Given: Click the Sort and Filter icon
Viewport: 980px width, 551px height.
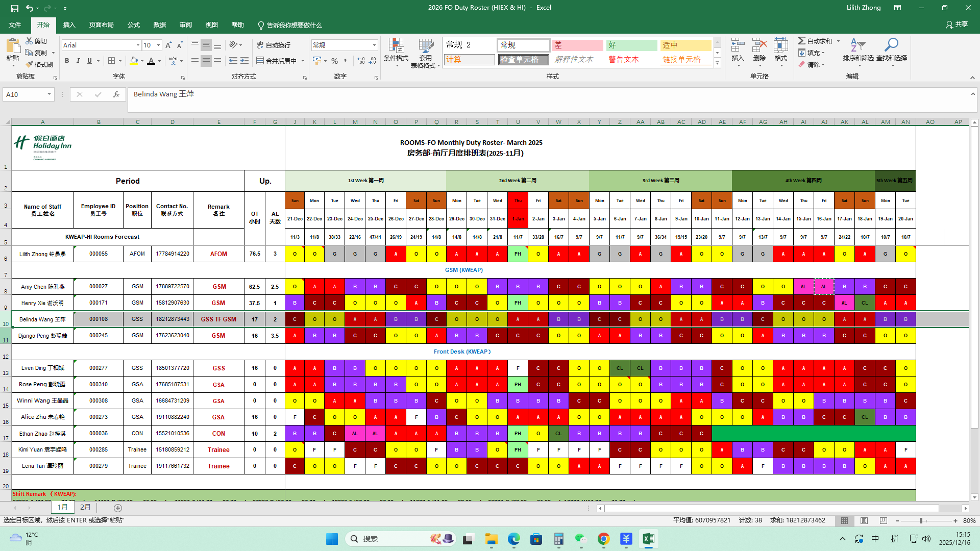Looking at the screenshot, I should pyautogui.click(x=857, y=46).
